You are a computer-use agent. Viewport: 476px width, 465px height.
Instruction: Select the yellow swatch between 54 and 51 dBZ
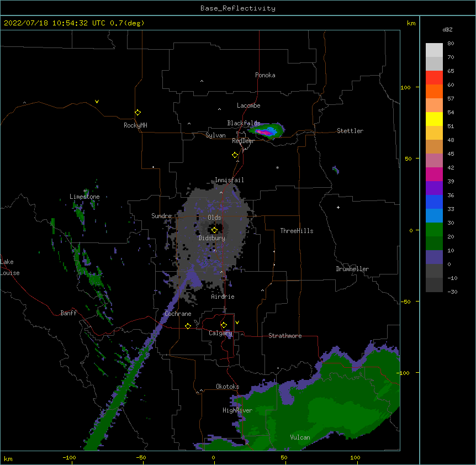[x=434, y=119]
